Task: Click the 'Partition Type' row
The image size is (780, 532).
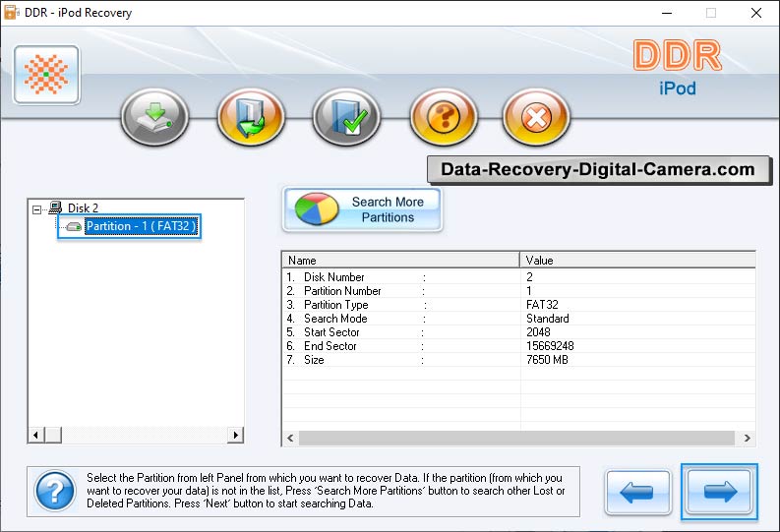Action: 518,305
